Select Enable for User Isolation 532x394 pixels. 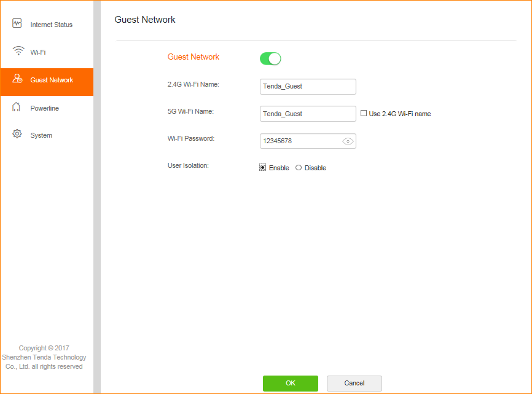pyautogui.click(x=263, y=168)
